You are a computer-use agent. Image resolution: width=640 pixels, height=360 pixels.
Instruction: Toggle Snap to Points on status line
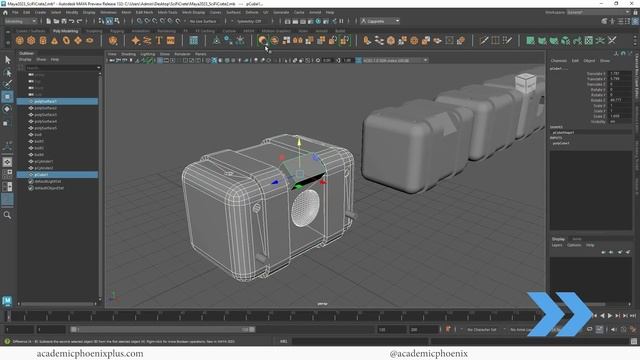click(x=155, y=21)
